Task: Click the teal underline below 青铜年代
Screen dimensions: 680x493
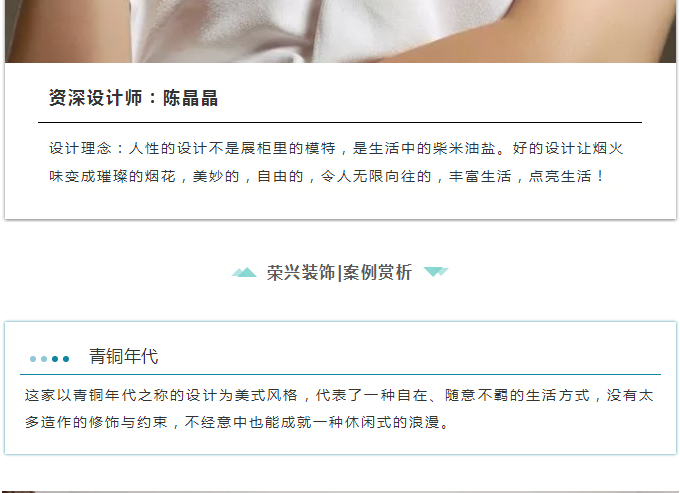Action: (x=340, y=374)
